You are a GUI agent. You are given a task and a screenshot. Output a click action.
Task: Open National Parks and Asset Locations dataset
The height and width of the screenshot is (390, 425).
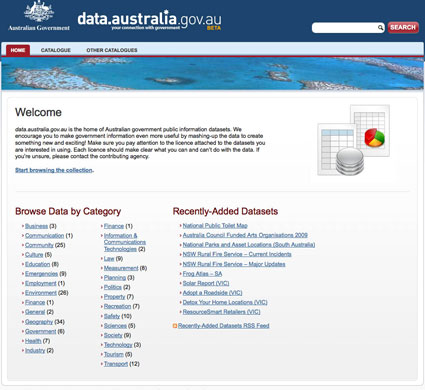[x=249, y=245]
